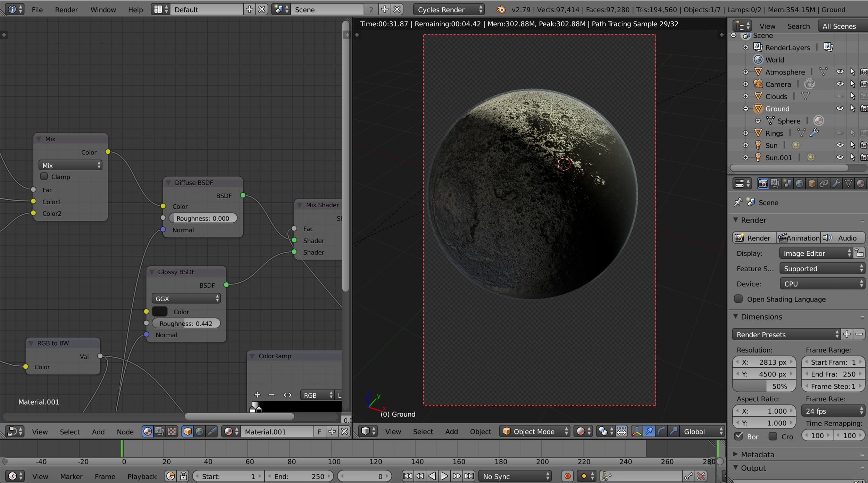Toggle Sun.001 lamp visibility

[840, 157]
